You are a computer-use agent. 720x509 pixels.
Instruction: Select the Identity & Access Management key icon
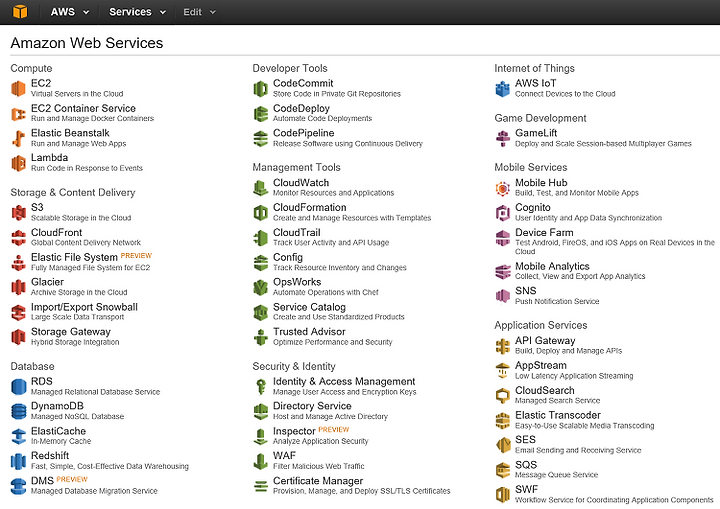tap(260, 386)
